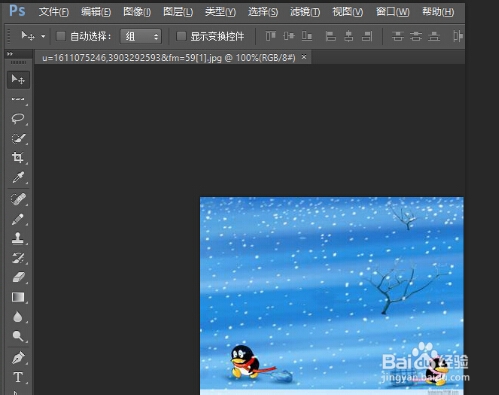Expand the toolbox double-arrow toggle

pyautogui.click(x=10, y=54)
